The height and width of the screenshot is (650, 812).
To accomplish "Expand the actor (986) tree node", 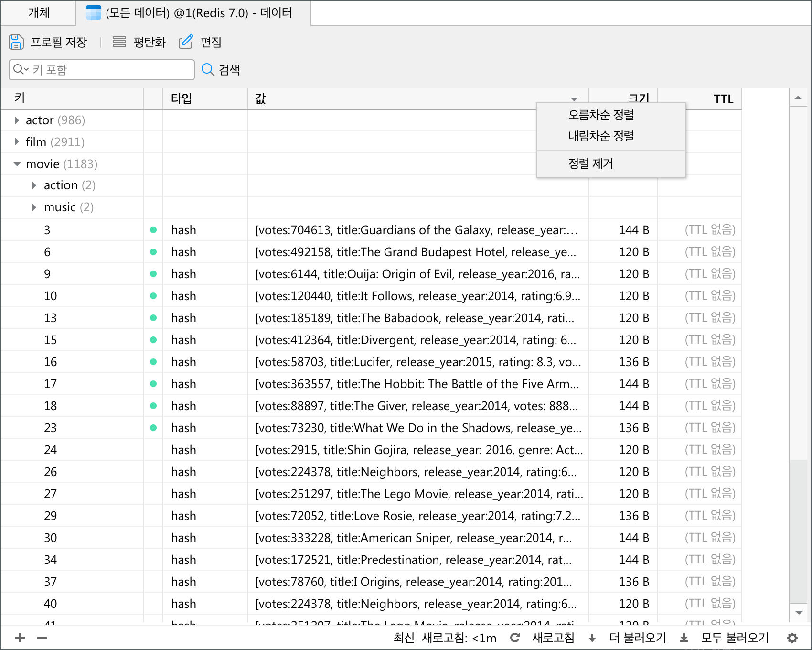I will pyautogui.click(x=17, y=120).
